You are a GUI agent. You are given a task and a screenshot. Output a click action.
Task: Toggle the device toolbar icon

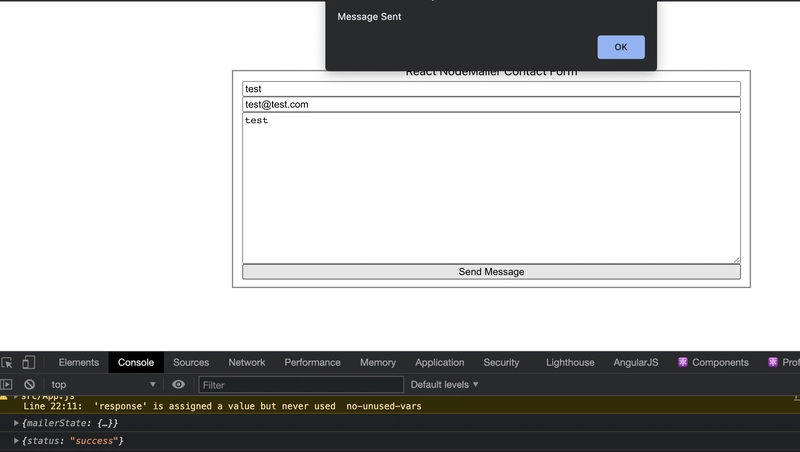[x=29, y=362]
